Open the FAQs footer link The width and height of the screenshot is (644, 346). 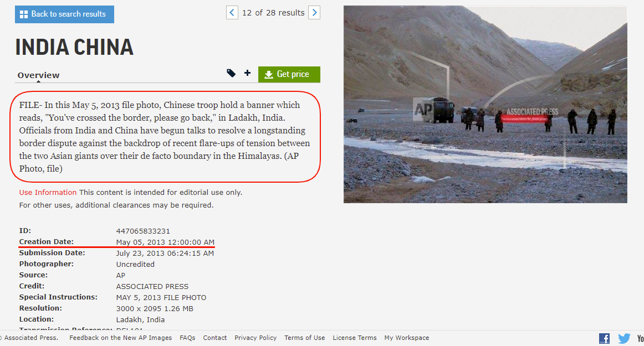(x=187, y=338)
